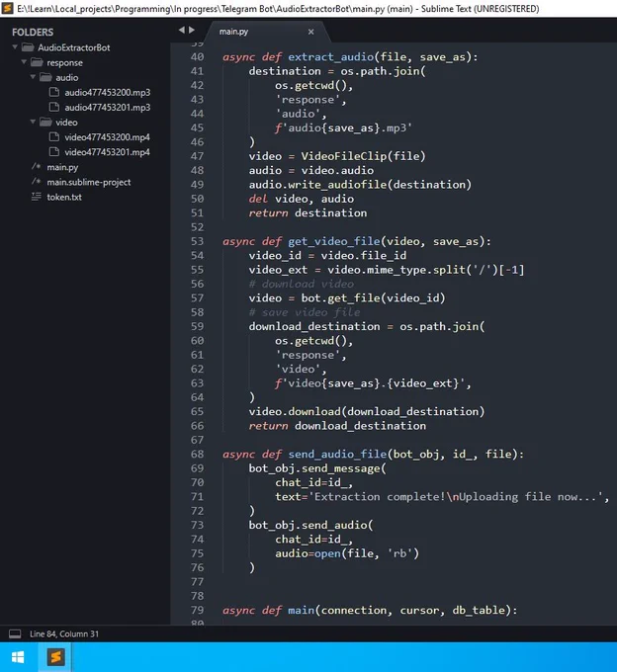The height and width of the screenshot is (672, 617).
Task: Click the code icon beside main.sublime-project
Action: click(36, 182)
